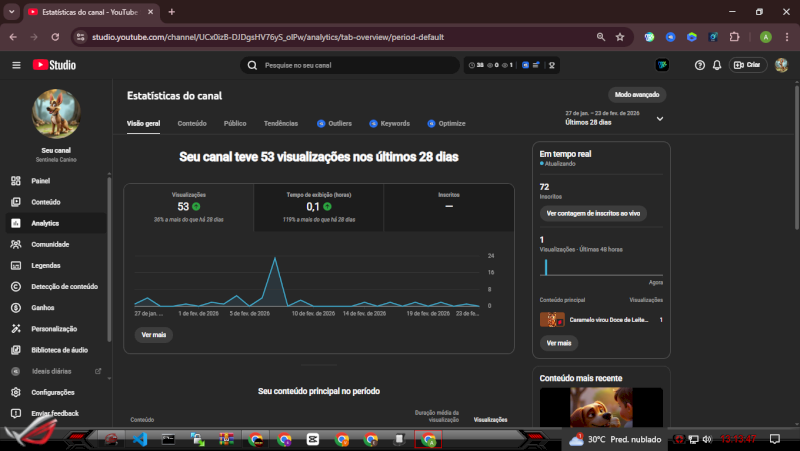800x451 pixels.
Task: Open the Painel dashboard icon in sidebar
Action: coord(16,181)
